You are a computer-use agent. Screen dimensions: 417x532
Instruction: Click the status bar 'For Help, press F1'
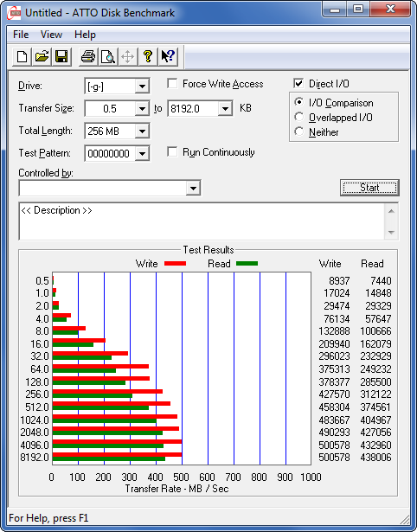pyautogui.click(x=48, y=518)
